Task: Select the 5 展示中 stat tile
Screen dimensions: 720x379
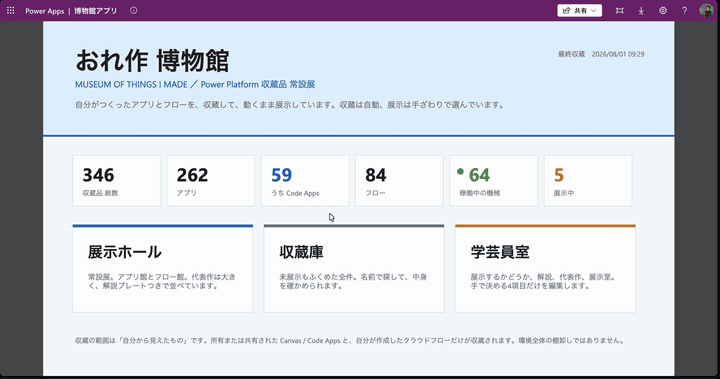Action: pyautogui.click(x=588, y=181)
